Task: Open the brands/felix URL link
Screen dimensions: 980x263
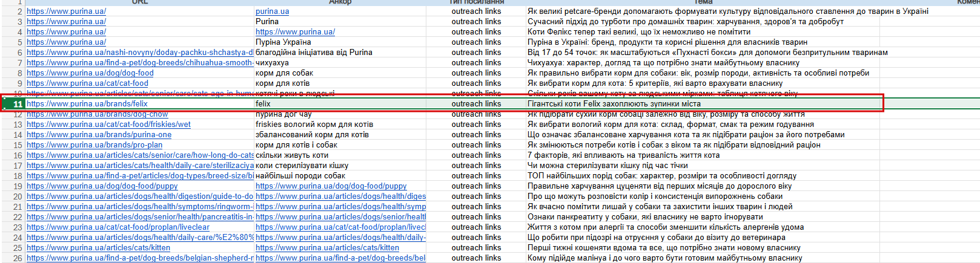Action: tap(87, 104)
